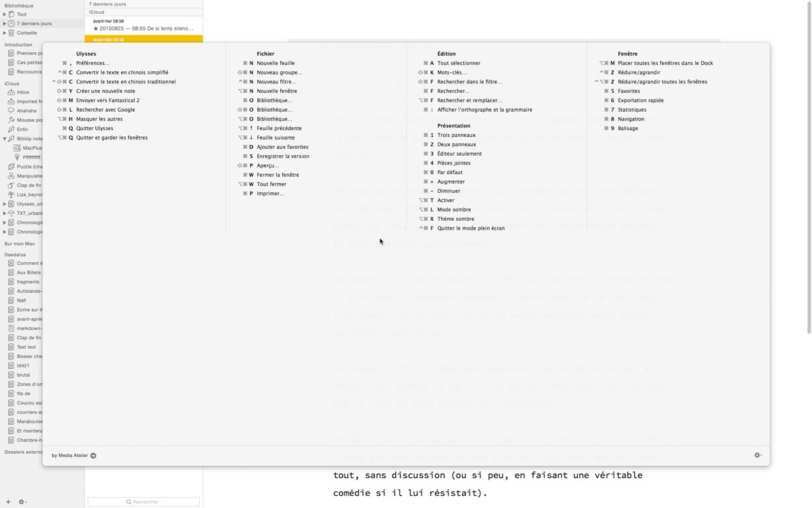Expand the Tout library group
The height and width of the screenshot is (508, 812).
tap(5, 14)
